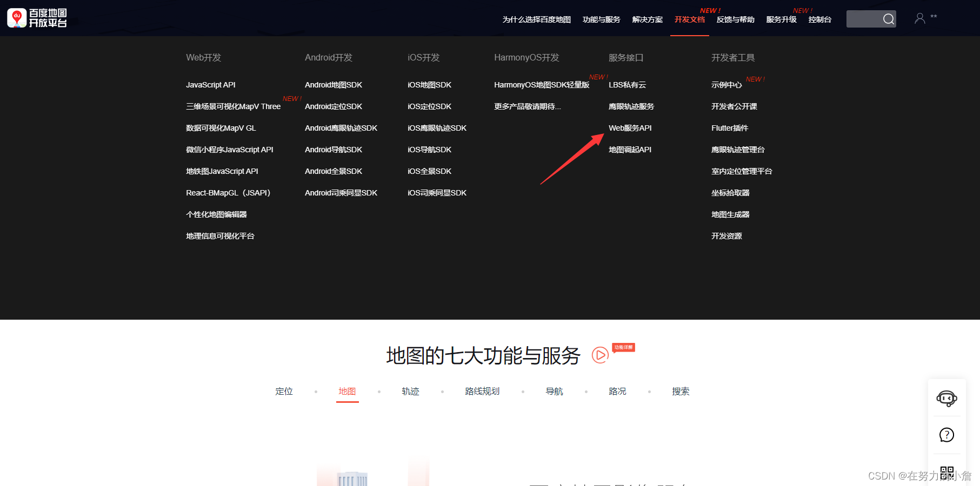The height and width of the screenshot is (486, 980).
Task: Open 解决方案 menu
Action: pos(647,19)
